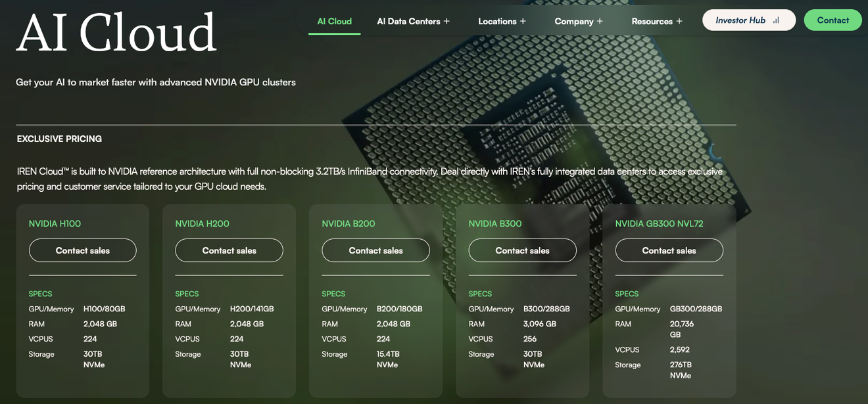Click the plus icon beside Company
This screenshot has width=868, height=404.
point(599,21)
